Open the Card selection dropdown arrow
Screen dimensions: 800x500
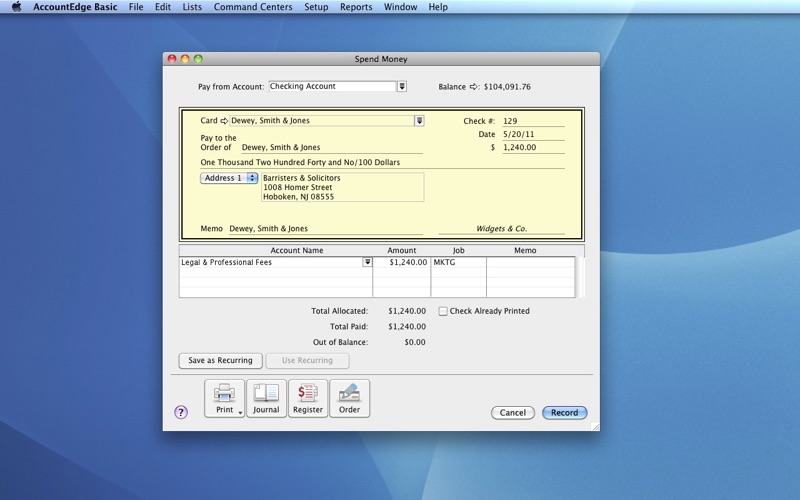click(x=419, y=121)
